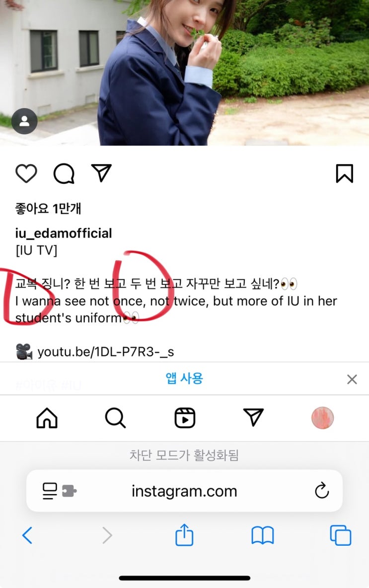The height and width of the screenshot is (588, 369).
Task: Go to Instagram Home tab
Action: pyautogui.click(x=47, y=418)
